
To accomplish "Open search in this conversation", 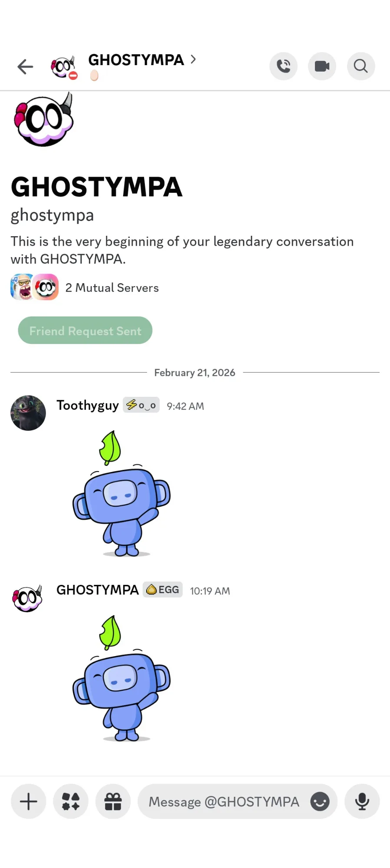I will click(361, 66).
